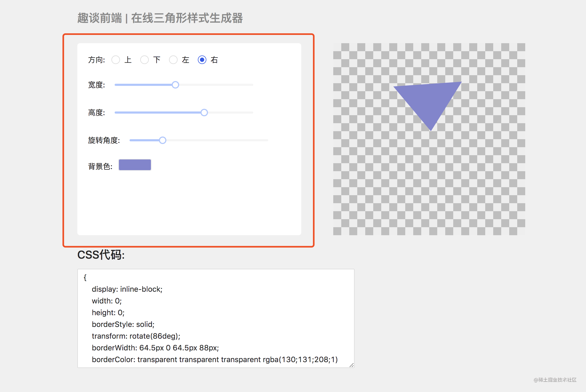Image resolution: width=586 pixels, height=392 pixels.
Task: Click the 宽度 width slider handle
Action: (175, 85)
